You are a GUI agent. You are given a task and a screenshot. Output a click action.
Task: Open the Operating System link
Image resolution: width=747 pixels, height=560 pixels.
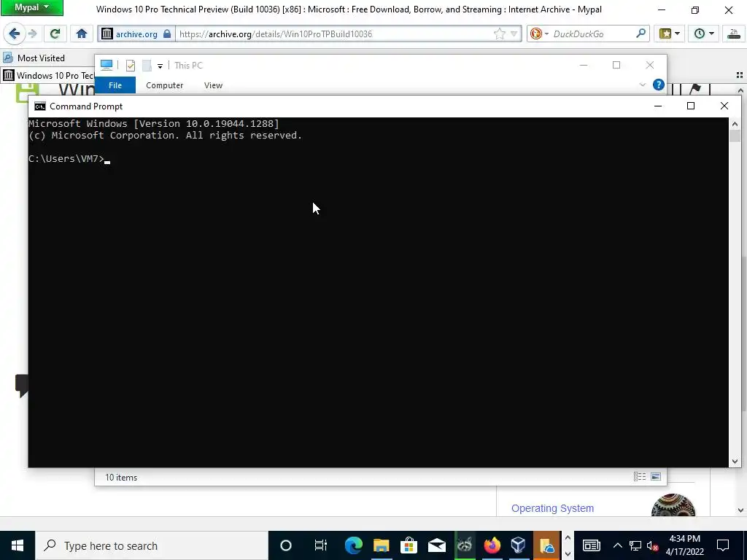coord(552,508)
